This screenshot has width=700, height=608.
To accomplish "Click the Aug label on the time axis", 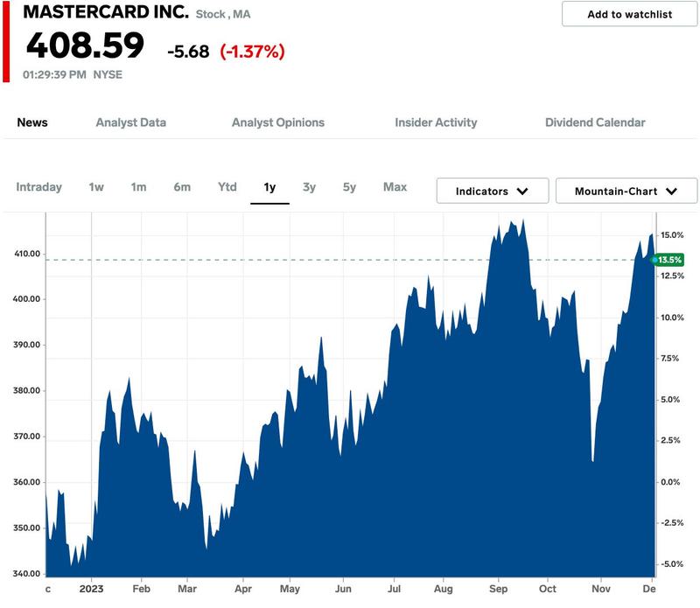I will point(444,589).
